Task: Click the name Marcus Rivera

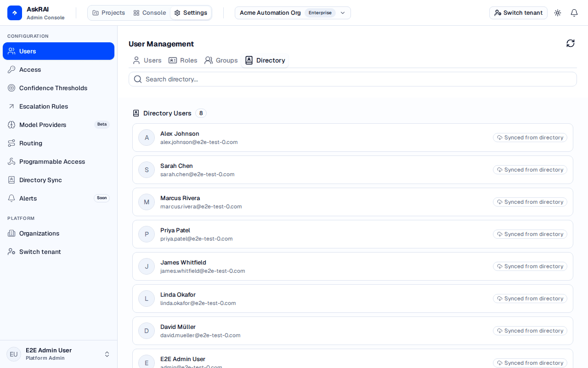Action: (180, 198)
